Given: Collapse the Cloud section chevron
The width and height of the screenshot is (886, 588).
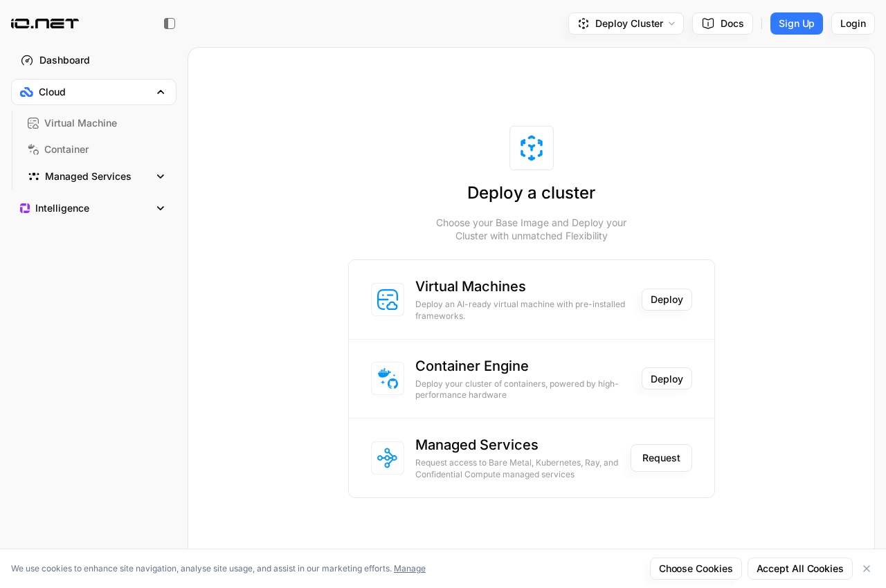Looking at the screenshot, I should click(x=161, y=92).
